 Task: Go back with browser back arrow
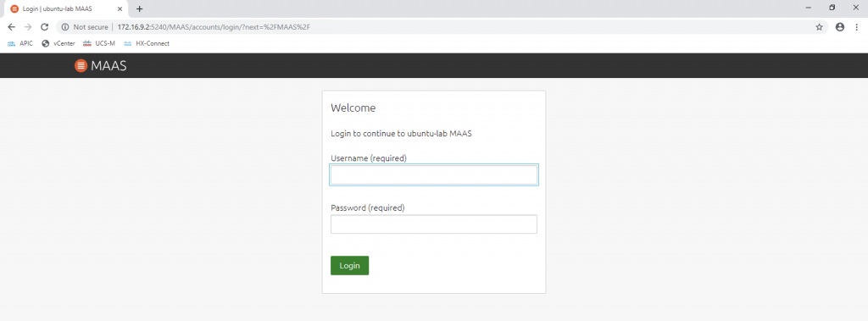[11, 26]
